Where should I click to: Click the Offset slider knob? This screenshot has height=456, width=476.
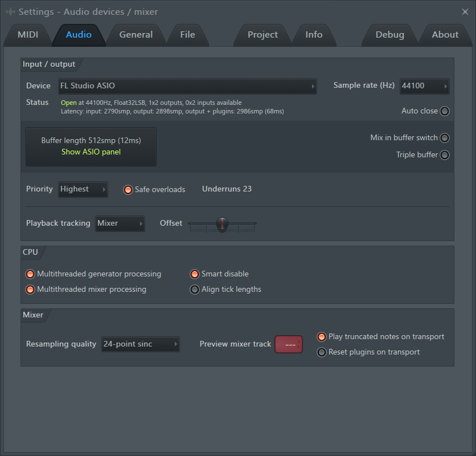point(222,224)
